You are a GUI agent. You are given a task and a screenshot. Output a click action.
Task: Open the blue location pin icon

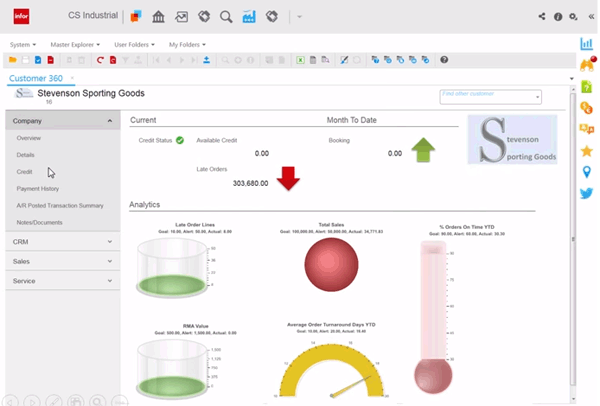pos(586,172)
